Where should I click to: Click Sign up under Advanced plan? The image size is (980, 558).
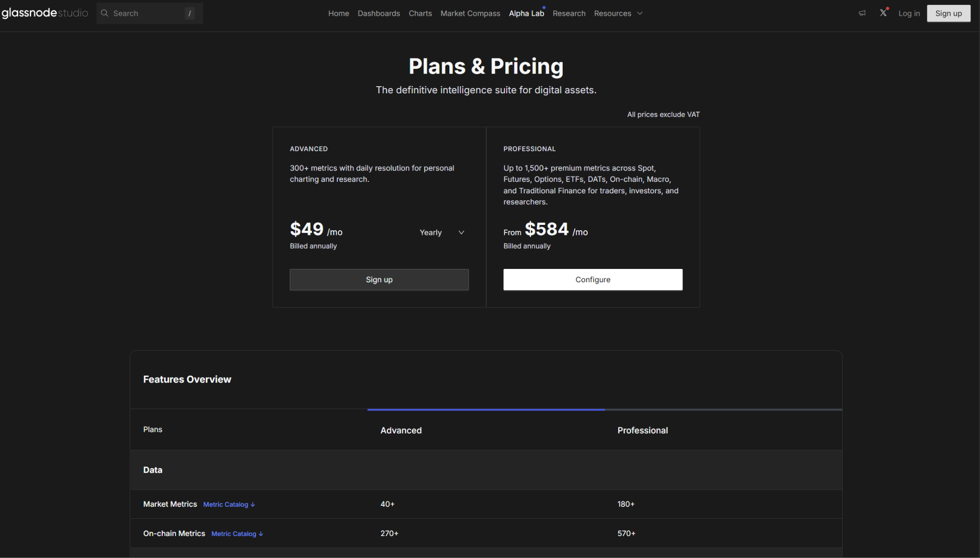pos(379,279)
